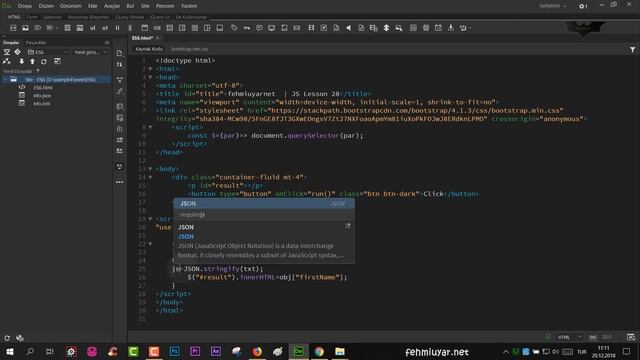Screen dimensions: 640x360
Task: Click the Keywords key icon
Action: click(x=247, y=28)
